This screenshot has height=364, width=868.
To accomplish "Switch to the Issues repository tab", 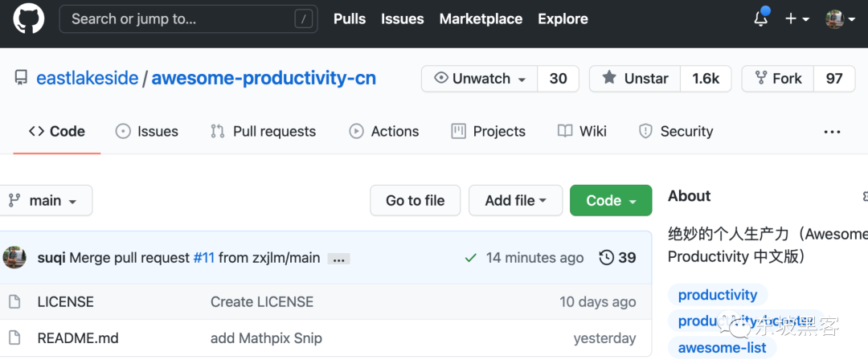I will point(147,132).
